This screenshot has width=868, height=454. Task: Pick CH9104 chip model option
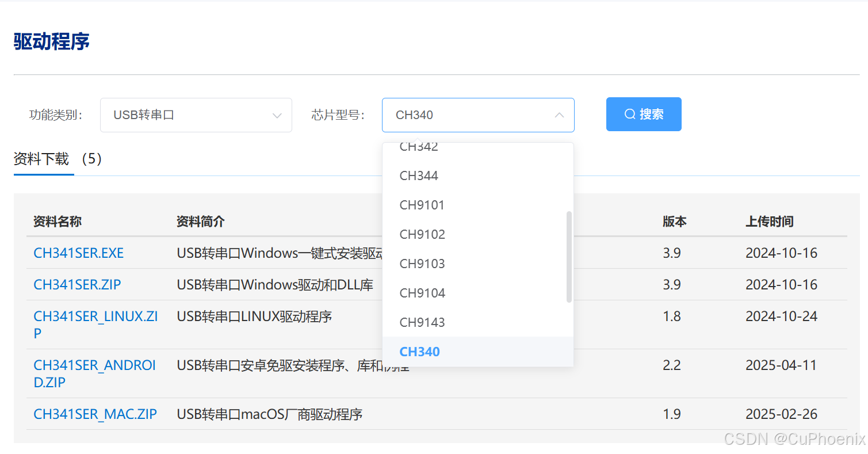click(422, 293)
